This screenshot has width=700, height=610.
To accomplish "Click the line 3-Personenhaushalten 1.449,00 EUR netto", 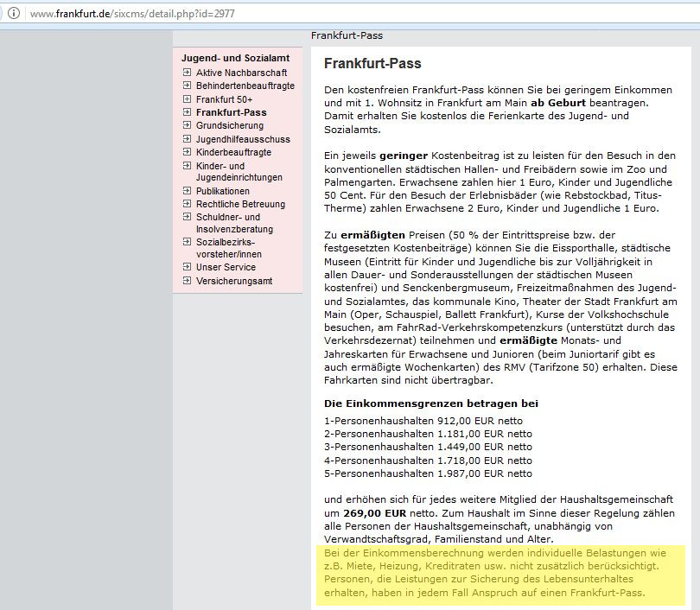I will (428, 447).
